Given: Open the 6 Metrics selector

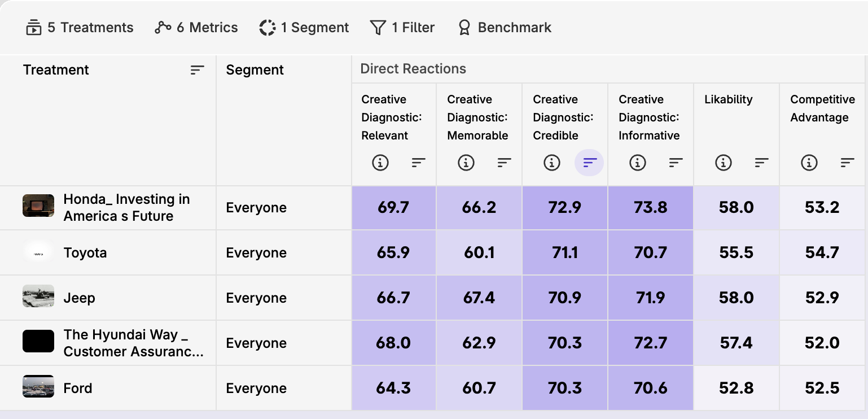Looking at the screenshot, I should pos(196,28).
